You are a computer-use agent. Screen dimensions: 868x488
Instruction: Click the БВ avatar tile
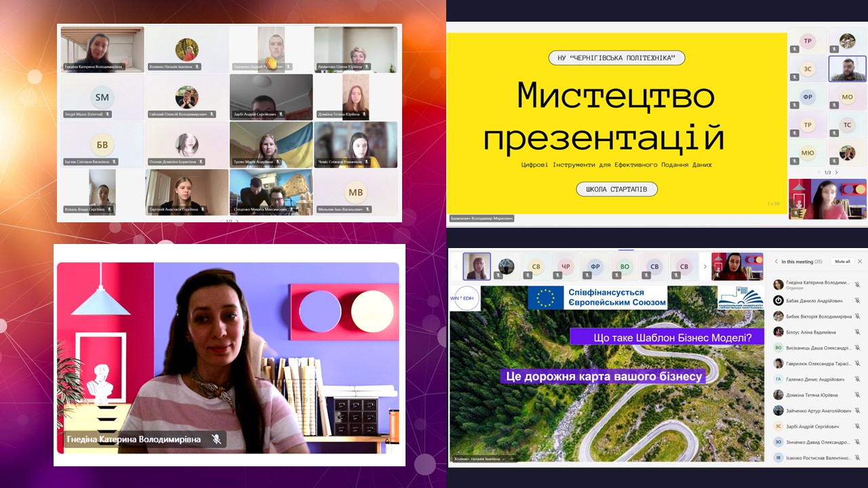pyautogui.click(x=102, y=144)
